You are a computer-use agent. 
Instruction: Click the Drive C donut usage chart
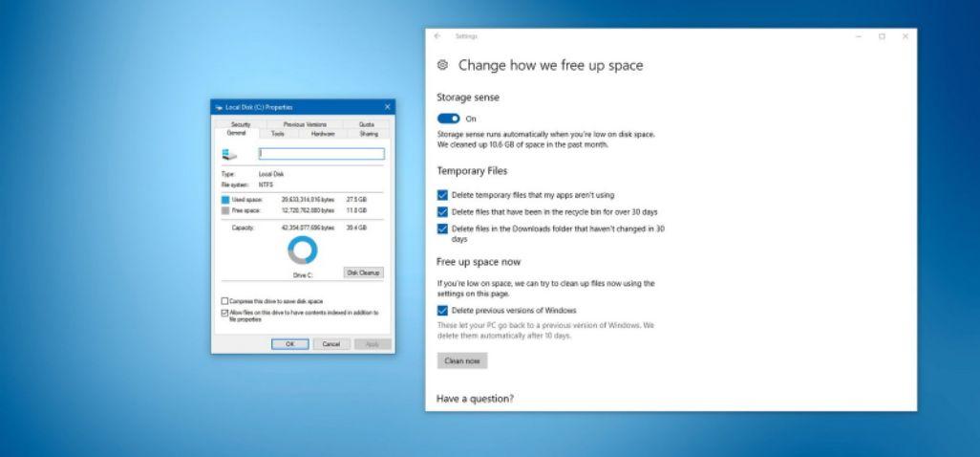pos(303,250)
